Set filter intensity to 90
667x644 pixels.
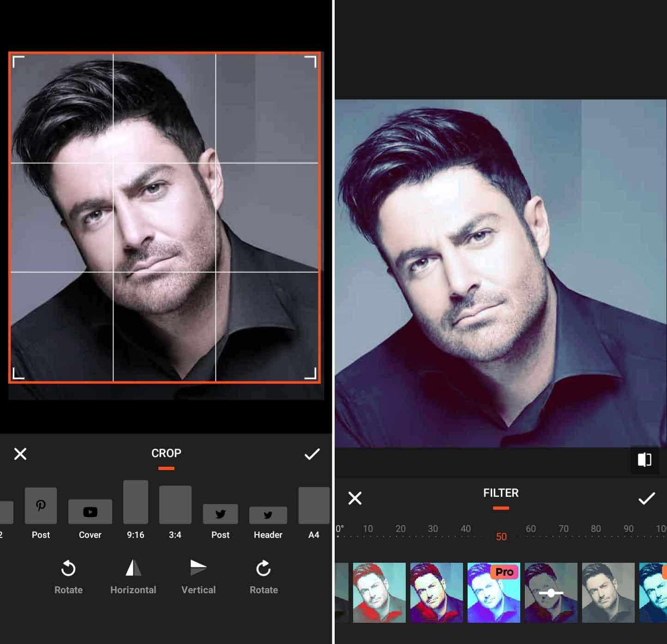(629, 529)
